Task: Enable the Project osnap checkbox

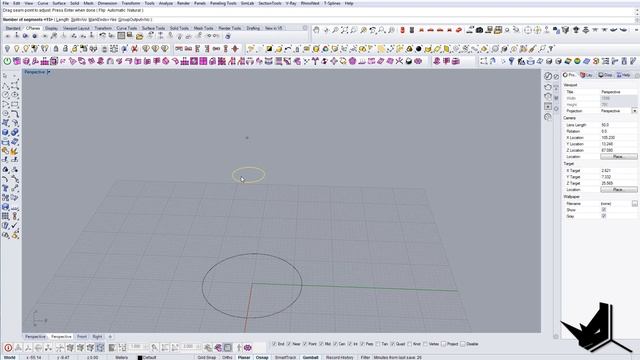Action: point(444,344)
